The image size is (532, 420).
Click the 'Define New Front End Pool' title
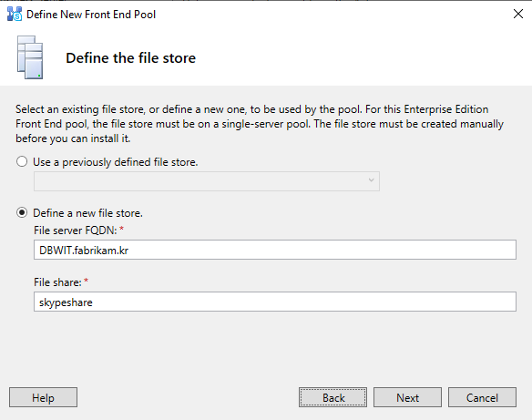pos(91,15)
